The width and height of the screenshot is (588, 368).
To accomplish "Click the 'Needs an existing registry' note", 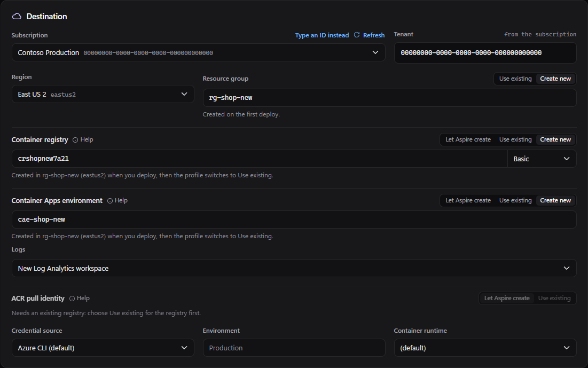I will coord(106,313).
